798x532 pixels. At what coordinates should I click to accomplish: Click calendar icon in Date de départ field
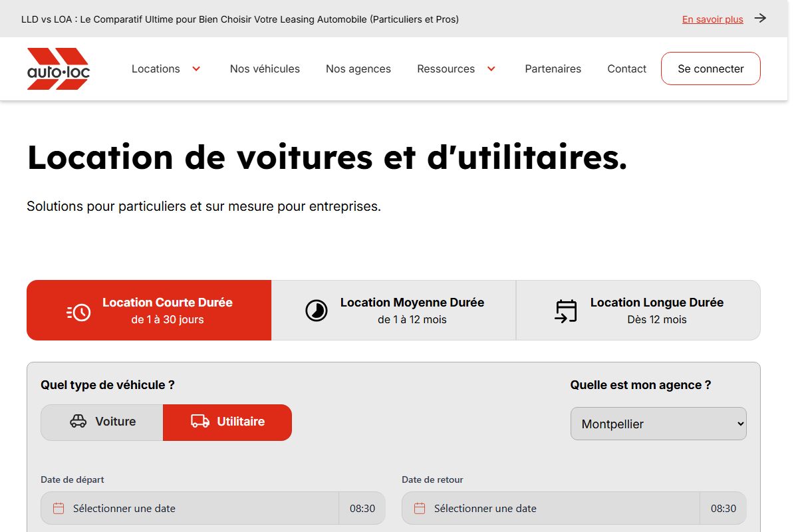(x=59, y=508)
